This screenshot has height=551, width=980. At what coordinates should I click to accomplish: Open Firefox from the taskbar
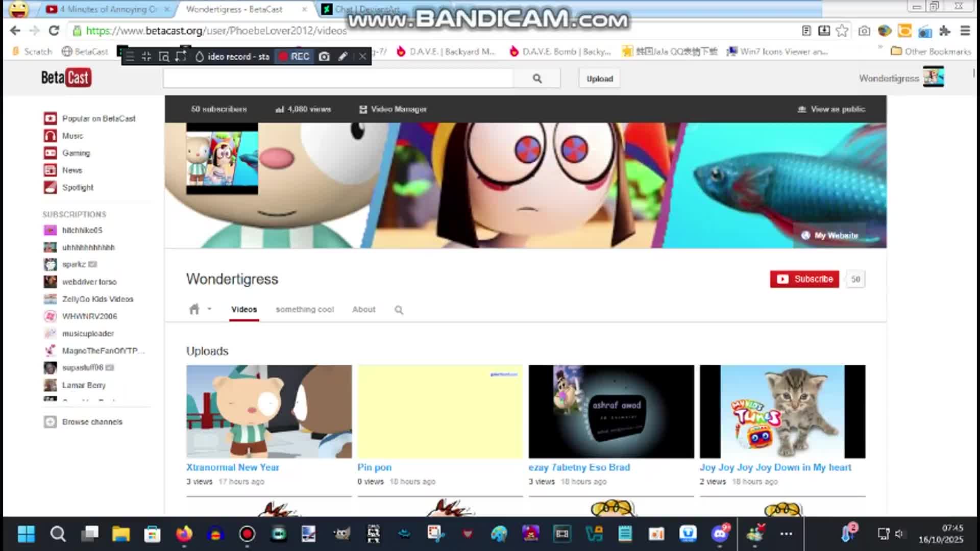pyautogui.click(x=184, y=534)
